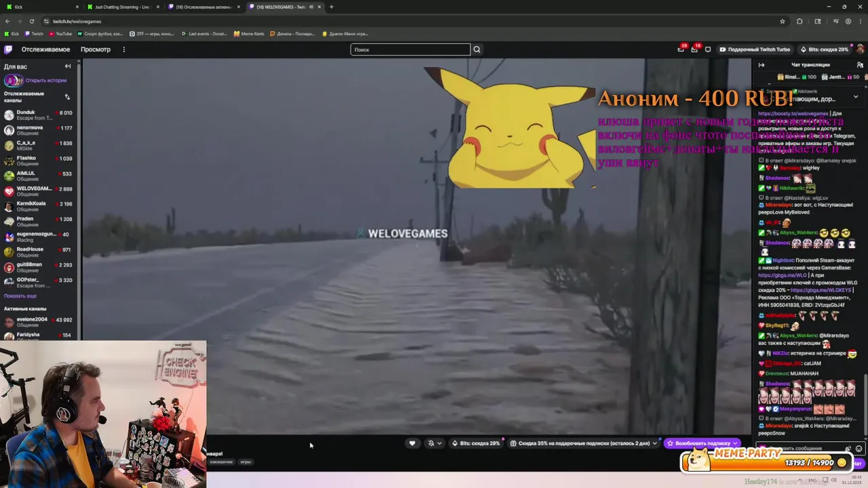Focus the 'Поиск' search field
The image size is (868, 488).
pos(410,49)
